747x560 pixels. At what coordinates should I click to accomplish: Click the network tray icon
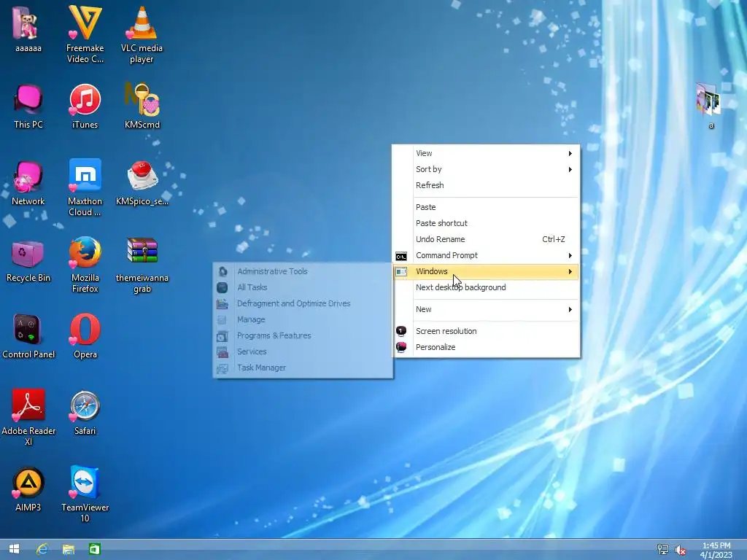pos(662,550)
